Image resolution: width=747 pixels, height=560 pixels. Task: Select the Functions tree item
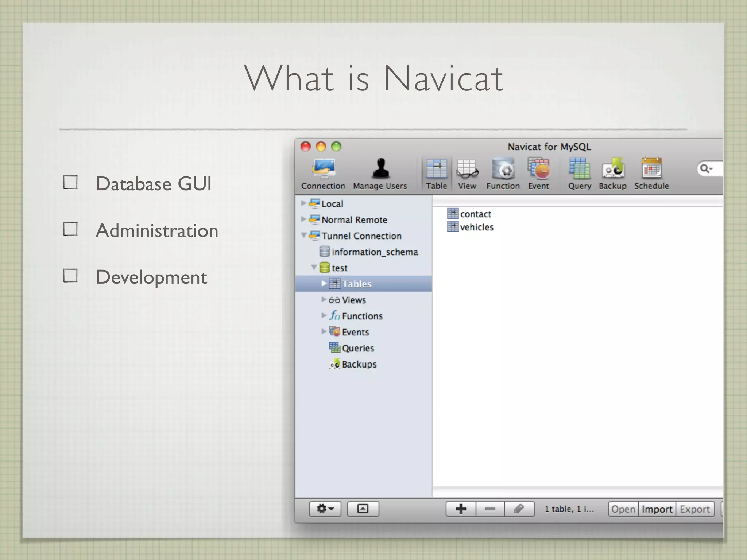[356, 316]
